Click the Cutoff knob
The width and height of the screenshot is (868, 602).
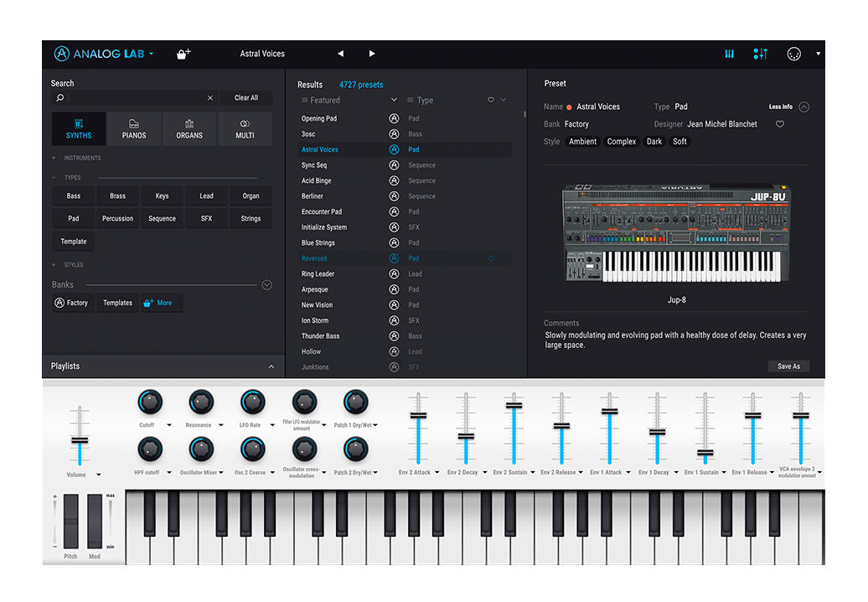coord(150,402)
